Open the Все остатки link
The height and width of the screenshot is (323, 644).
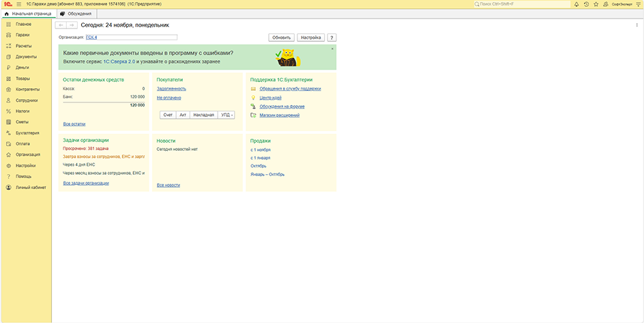pyautogui.click(x=74, y=124)
